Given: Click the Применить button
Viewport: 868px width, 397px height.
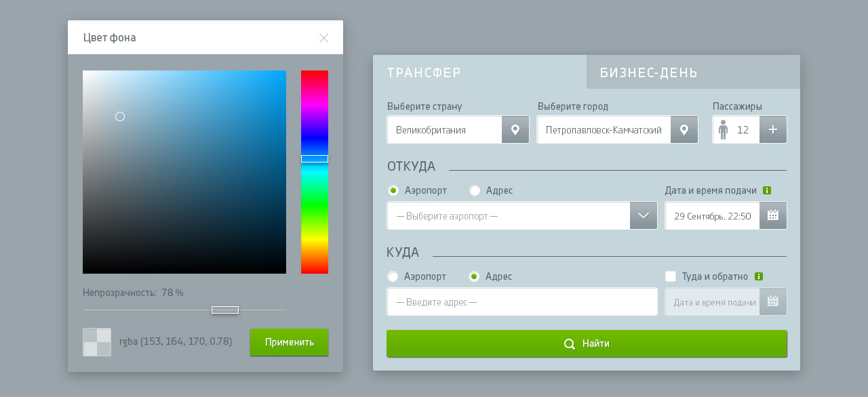Looking at the screenshot, I should 289,342.
